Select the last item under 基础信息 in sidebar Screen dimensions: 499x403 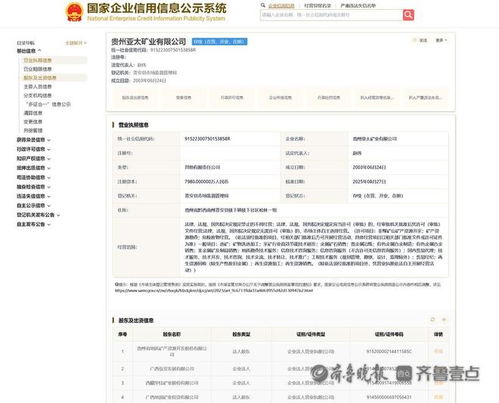tap(33, 130)
